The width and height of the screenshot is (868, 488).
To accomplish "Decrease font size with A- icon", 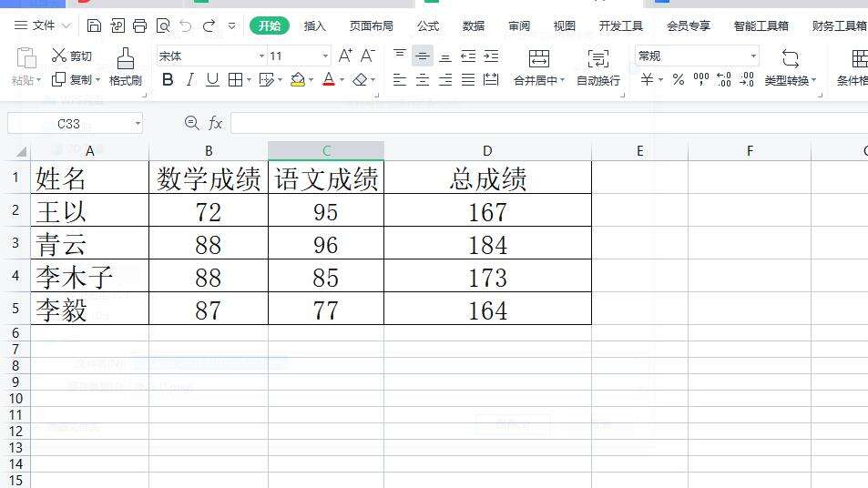I will coord(368,56).
